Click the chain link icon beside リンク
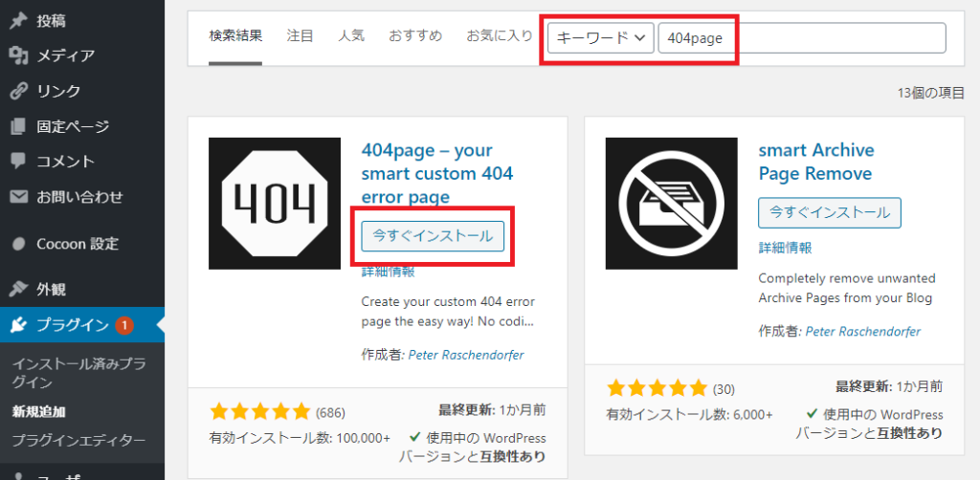 tap(19, 91)
